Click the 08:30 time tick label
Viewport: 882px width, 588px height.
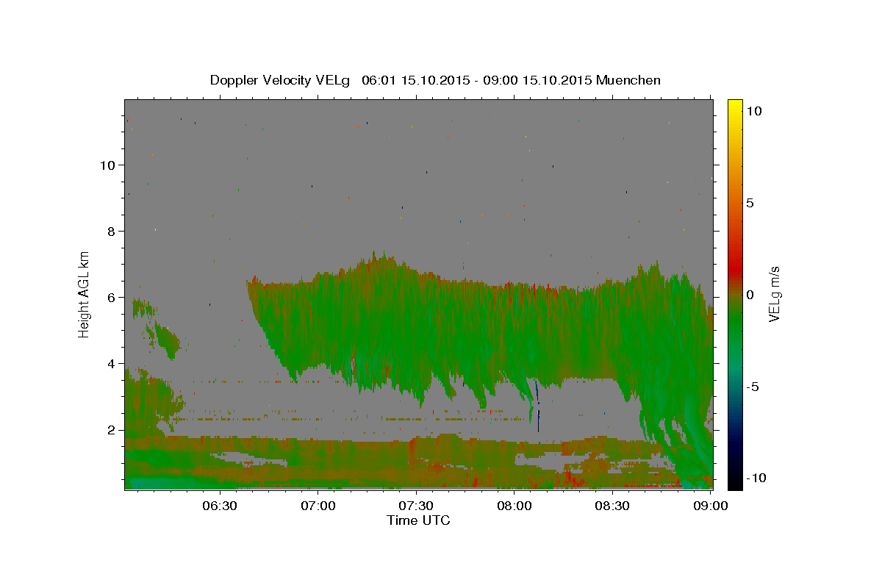pos(613,506)
